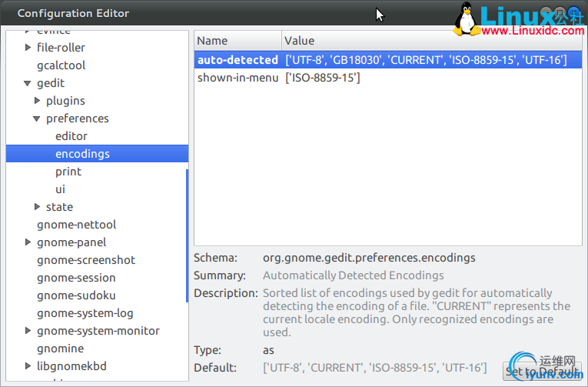588x387 pixels.
Task: Sort keys by the Name column header
Action: pos(238,41)
